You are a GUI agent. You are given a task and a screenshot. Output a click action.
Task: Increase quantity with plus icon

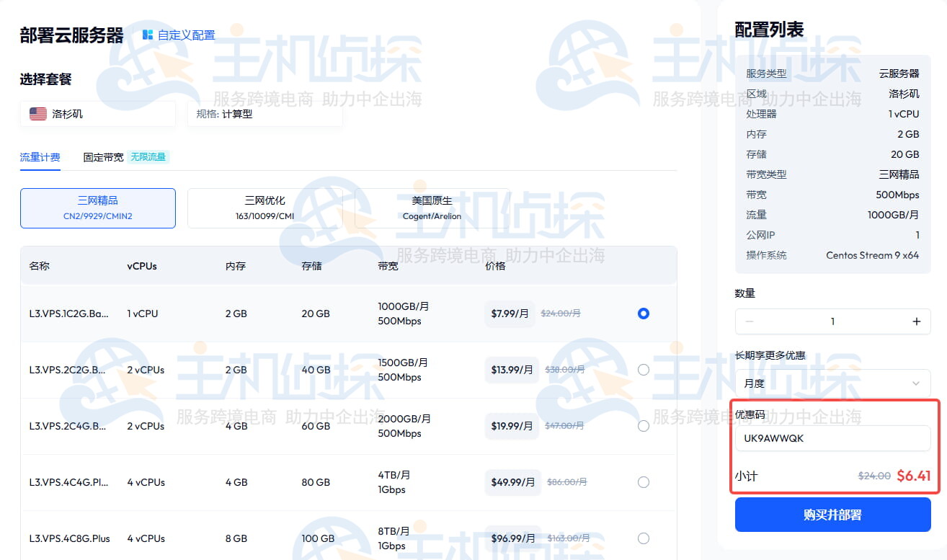(916, 321)
